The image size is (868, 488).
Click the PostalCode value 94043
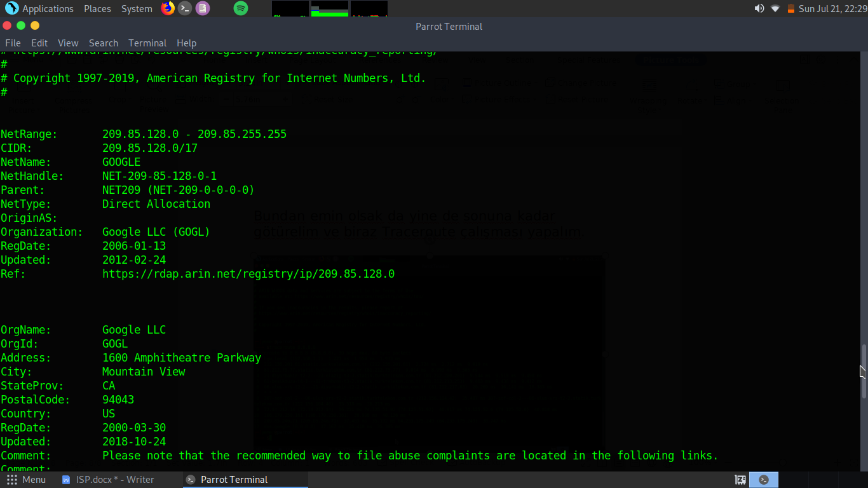click(118, 400)
